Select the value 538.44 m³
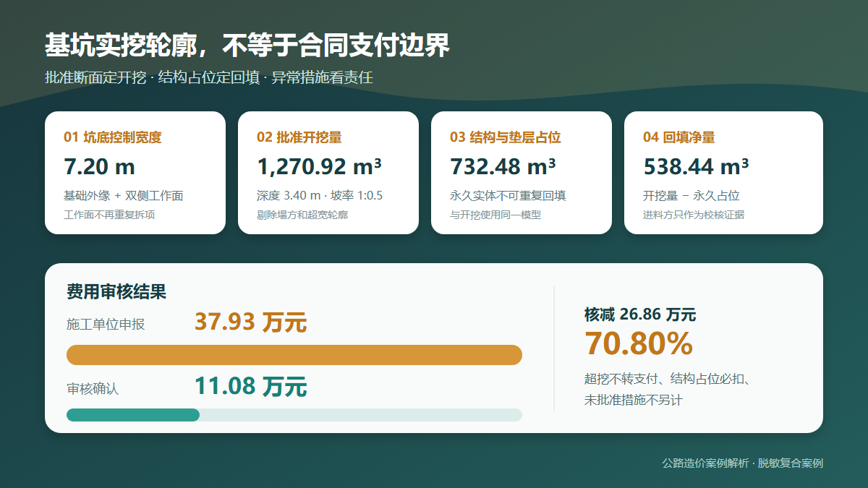 (x=697, y=167)
